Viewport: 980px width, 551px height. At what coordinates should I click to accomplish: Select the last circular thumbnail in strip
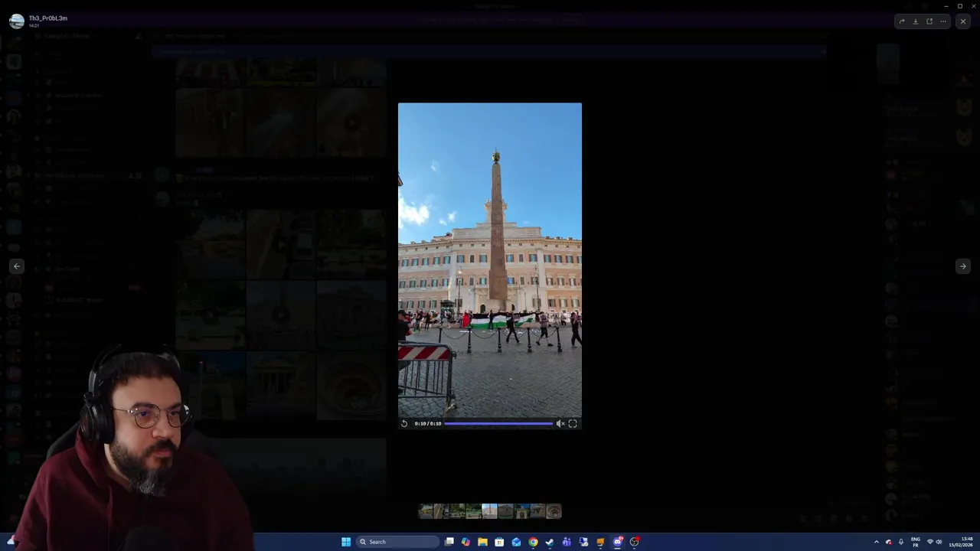click(x=554, y=511)
